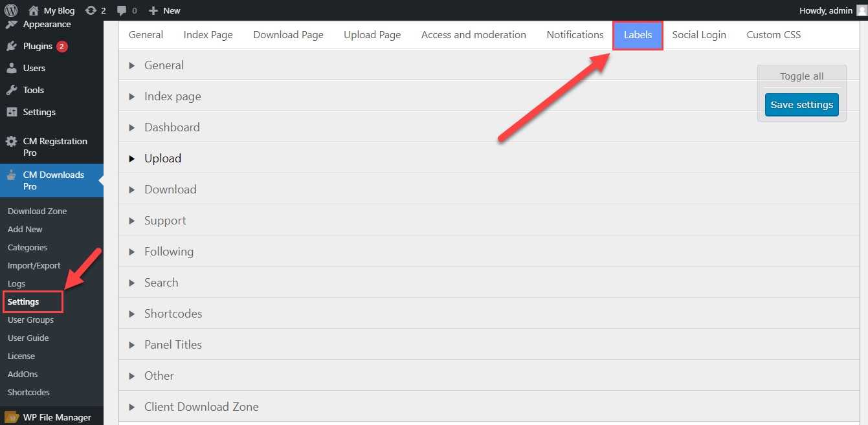Switch to the Index Page tab
868x425 pixels.
point(208,35)
